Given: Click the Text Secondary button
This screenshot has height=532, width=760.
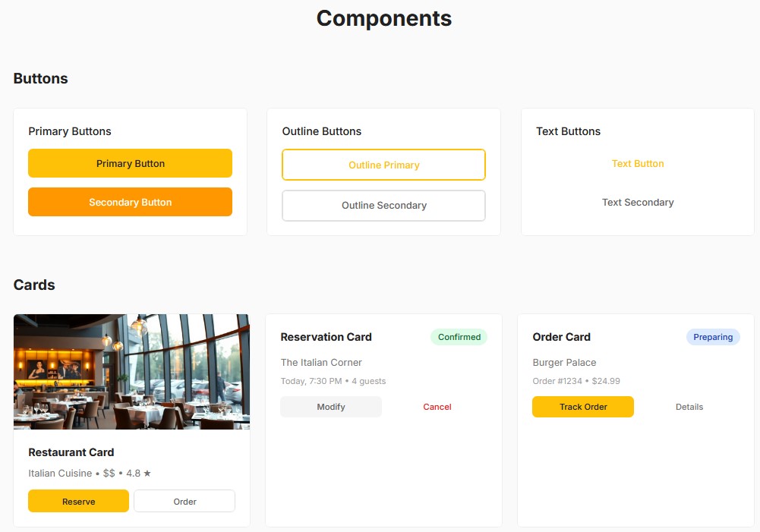Looking at the screenshot, I should pos(638,203).
